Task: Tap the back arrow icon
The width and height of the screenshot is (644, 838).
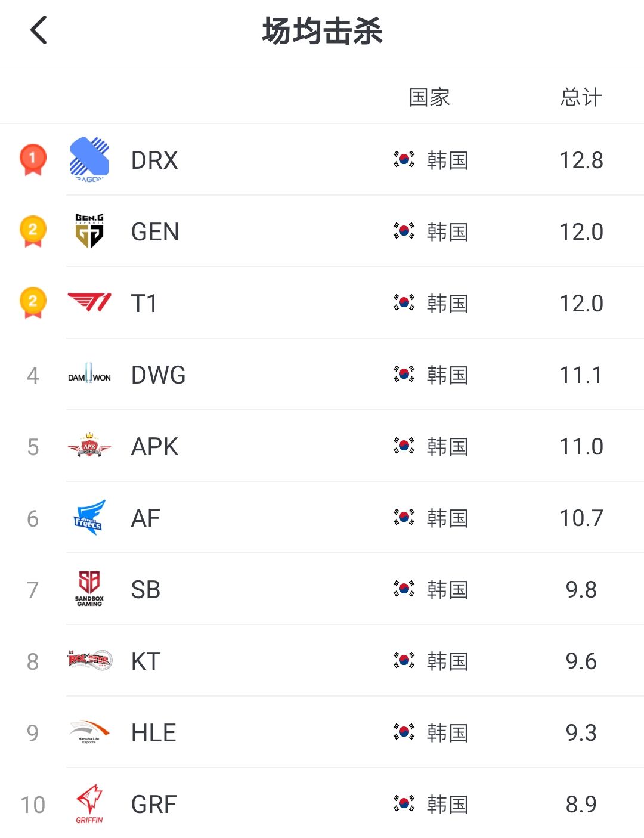Action: coord(39,30)
